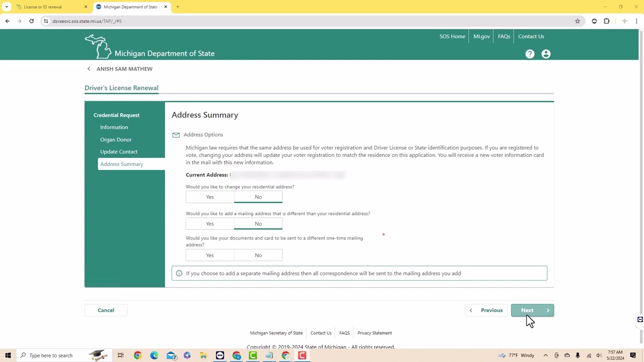Close the Michigan Department of State tab

click(x=166, y=7)
